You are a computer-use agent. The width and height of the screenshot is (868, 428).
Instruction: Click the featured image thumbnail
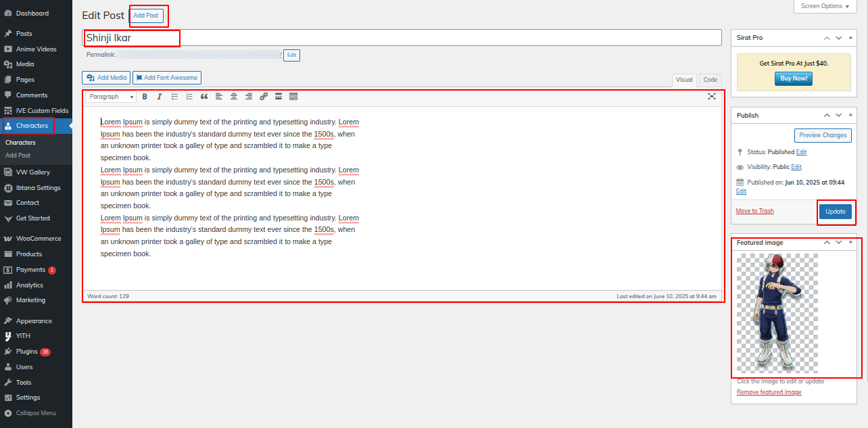click(x=777, y=313)
